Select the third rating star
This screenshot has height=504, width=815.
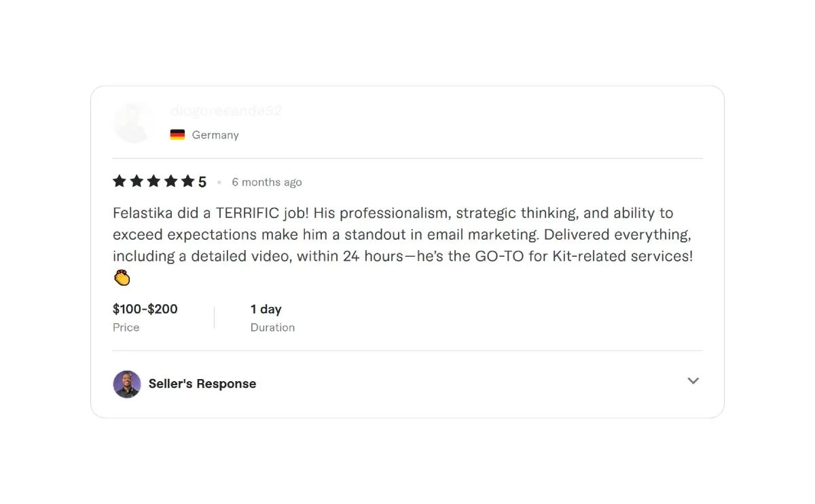(x=153, y=181)
